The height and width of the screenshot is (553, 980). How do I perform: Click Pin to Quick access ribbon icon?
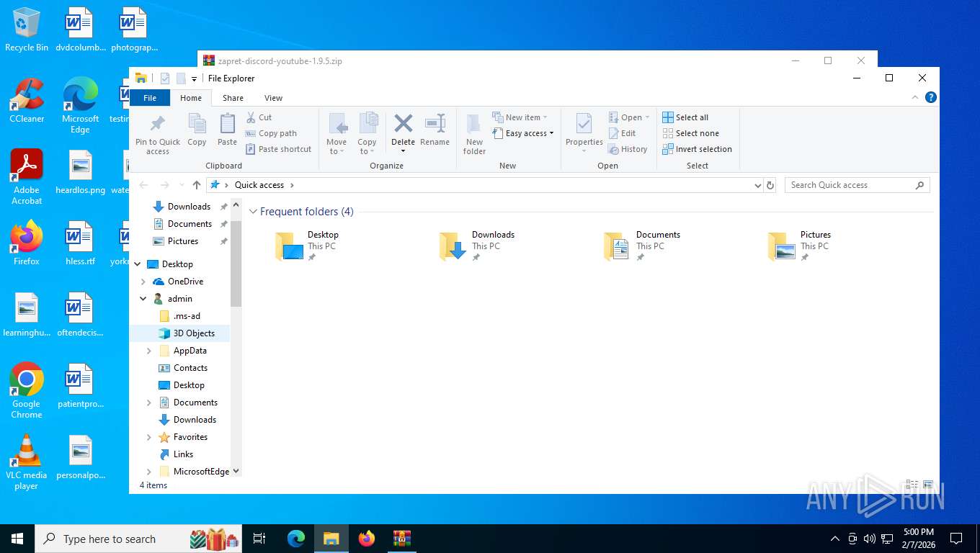(157, 134)
